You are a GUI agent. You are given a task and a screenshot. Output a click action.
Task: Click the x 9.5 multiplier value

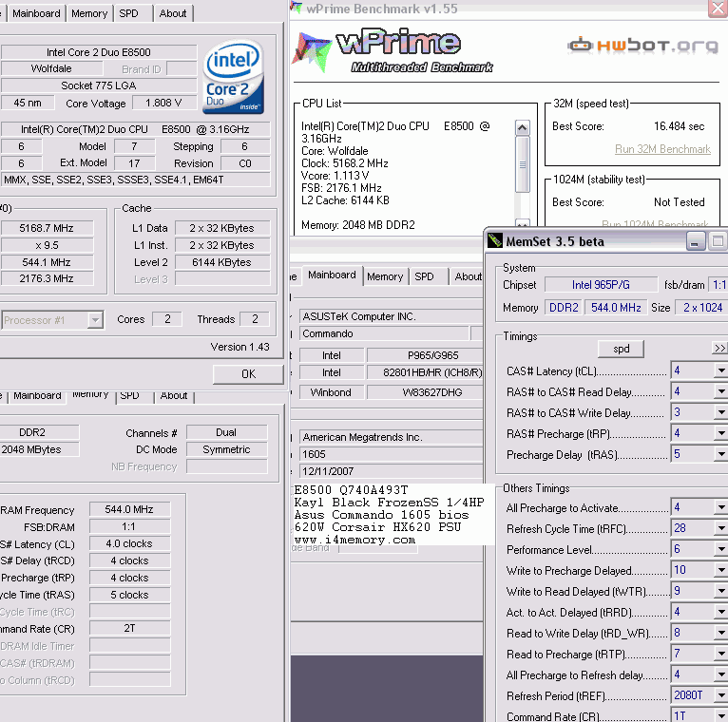(x=47, y=245)
